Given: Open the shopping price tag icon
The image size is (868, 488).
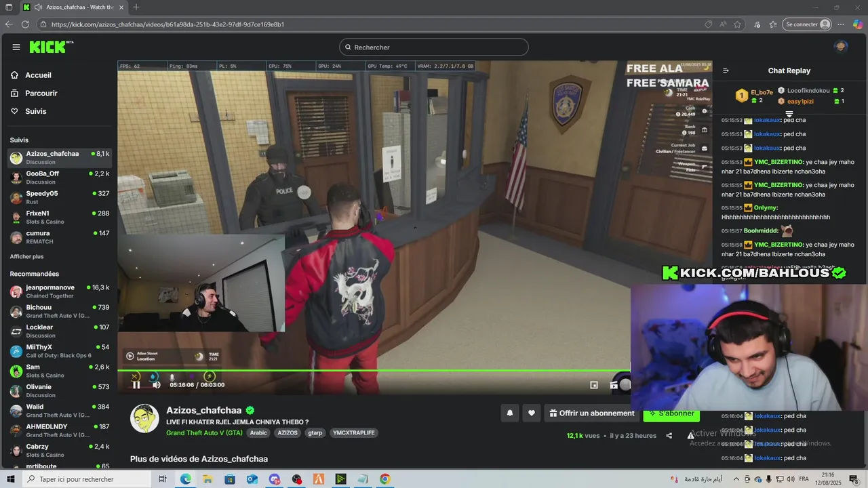Looking at the screenshot, I should 709,24.
